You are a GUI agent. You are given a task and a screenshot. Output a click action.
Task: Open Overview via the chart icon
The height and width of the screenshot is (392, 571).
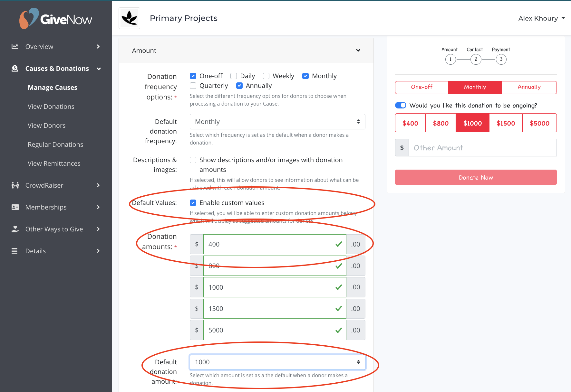(15, 46)
